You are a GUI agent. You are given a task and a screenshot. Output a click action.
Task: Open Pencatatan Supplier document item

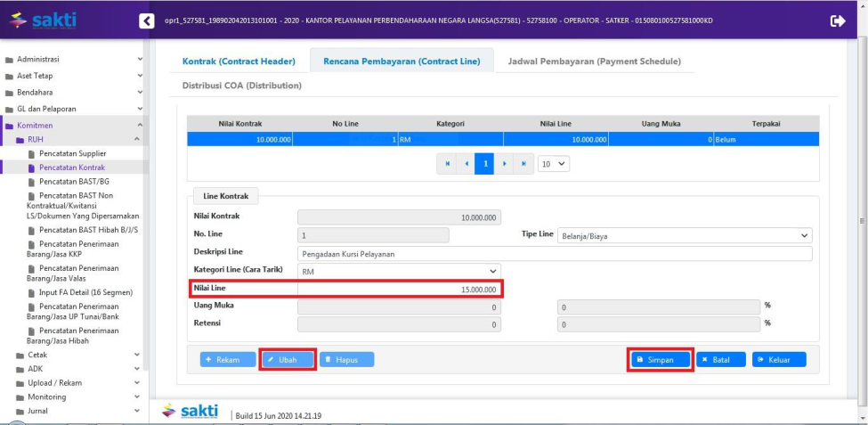click(72, 153)
